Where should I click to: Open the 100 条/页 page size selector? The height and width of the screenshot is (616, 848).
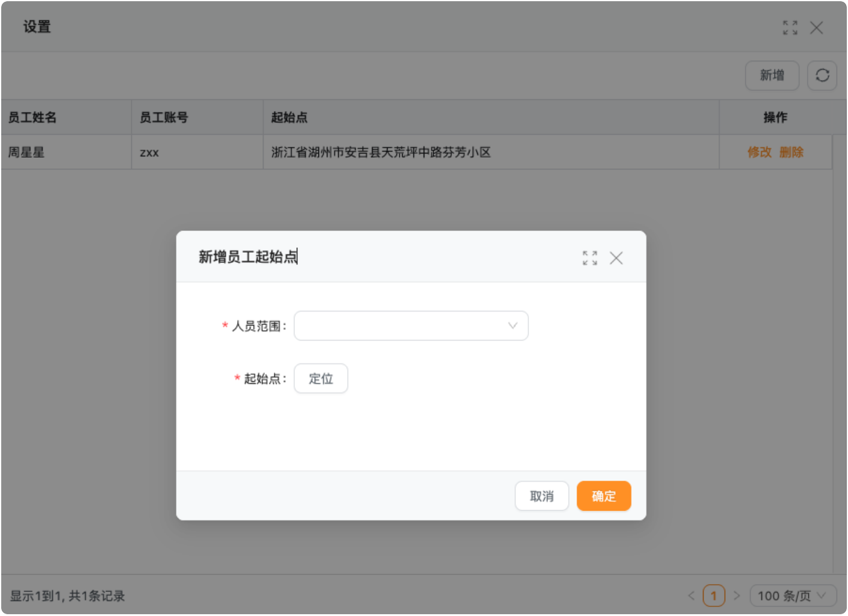793,596
